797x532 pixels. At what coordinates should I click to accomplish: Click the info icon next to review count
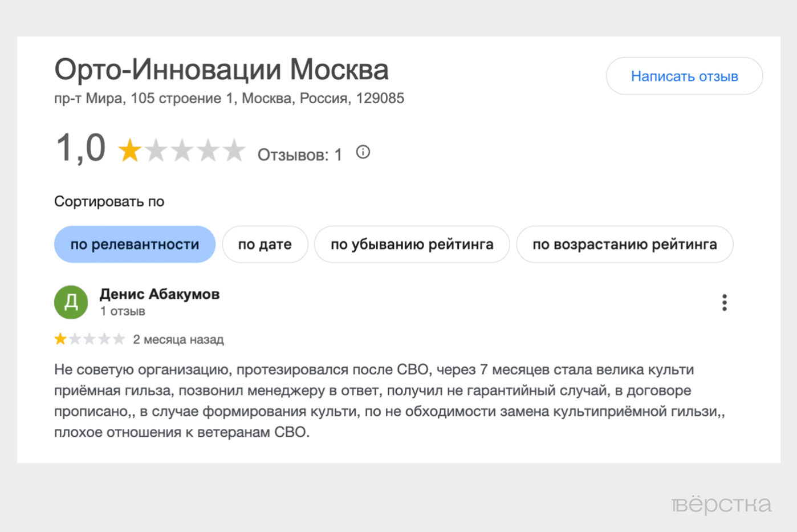click(x=363, y=152)
